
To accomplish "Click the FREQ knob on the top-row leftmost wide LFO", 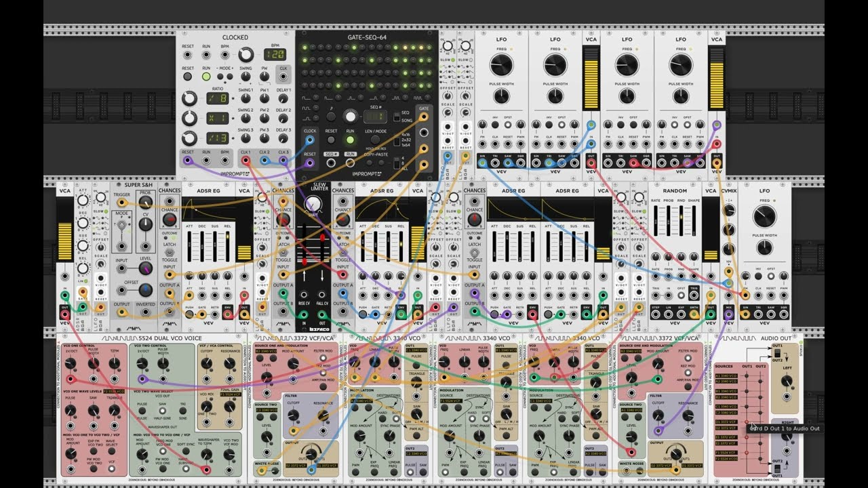I will (x=501, y=64).
